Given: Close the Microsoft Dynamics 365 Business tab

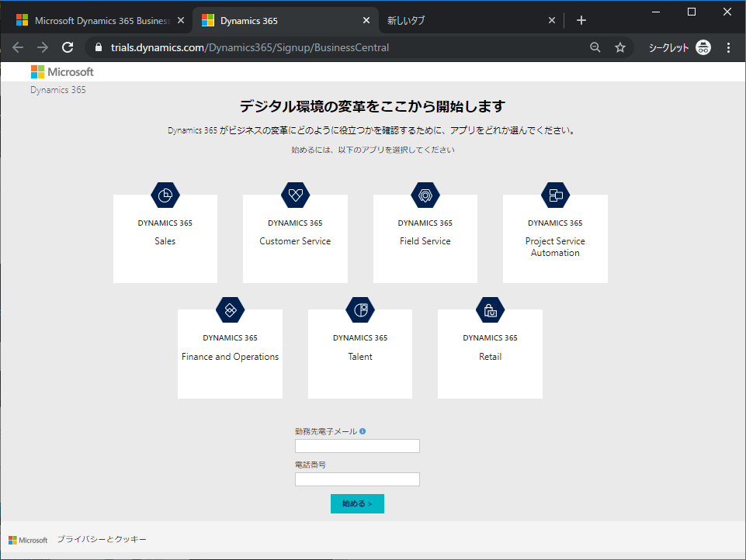Looking at the screenshot, I should [x=181, y=20].
